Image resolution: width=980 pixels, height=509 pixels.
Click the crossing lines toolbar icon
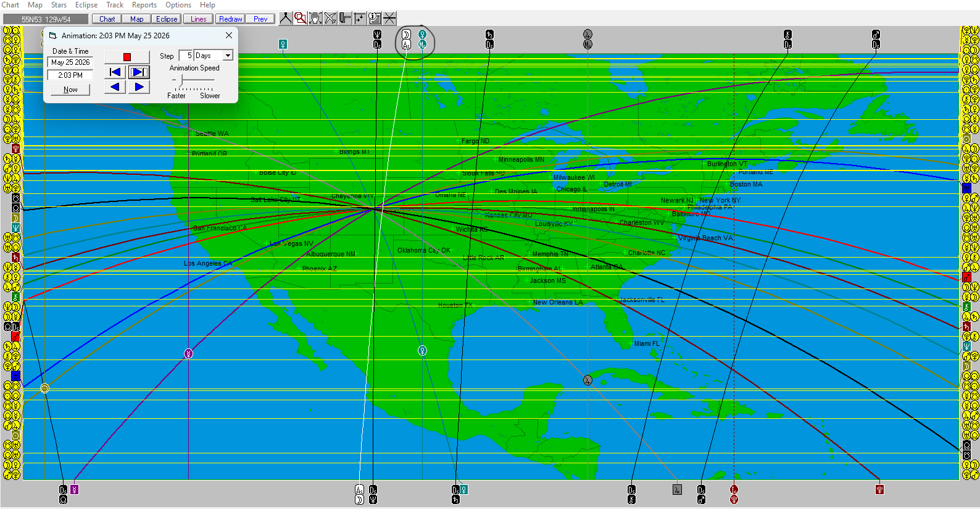point(389,19)
